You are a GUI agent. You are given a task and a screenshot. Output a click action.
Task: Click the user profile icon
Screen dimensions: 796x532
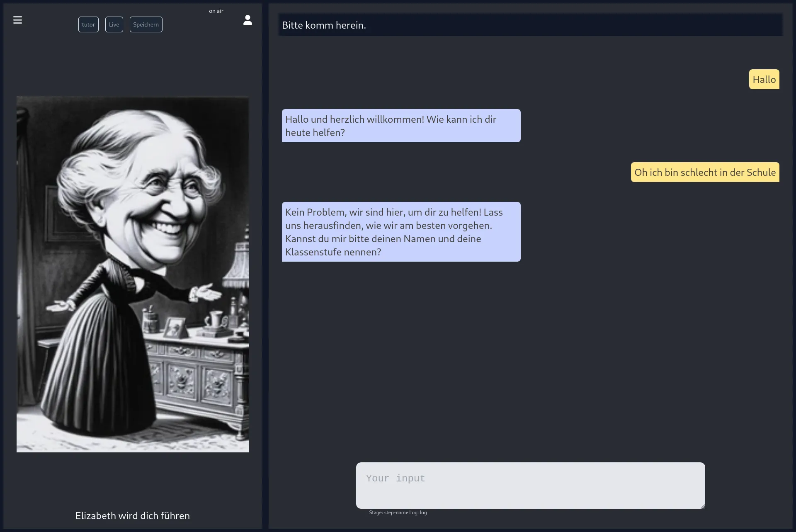(x=248, y=20)
